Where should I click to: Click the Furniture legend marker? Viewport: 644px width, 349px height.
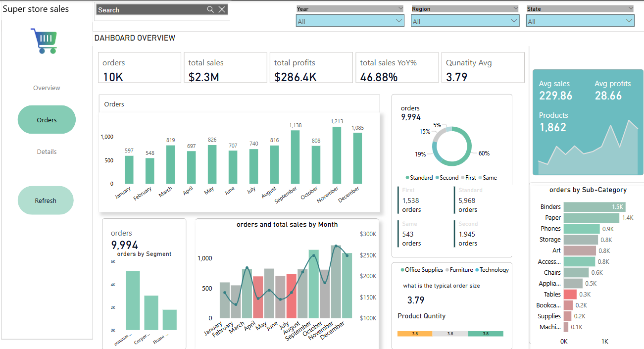447,270
